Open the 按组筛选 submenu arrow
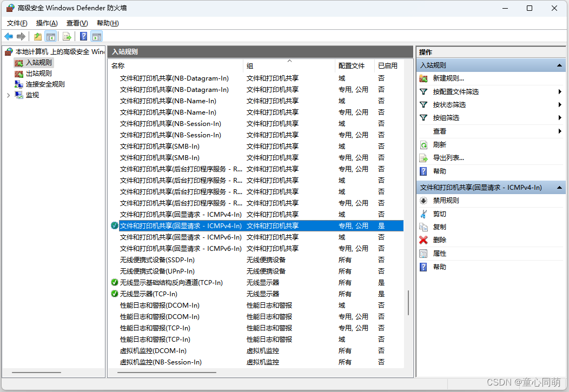The width and height of the screenshot is (569, 392). [x=560, y=118]
